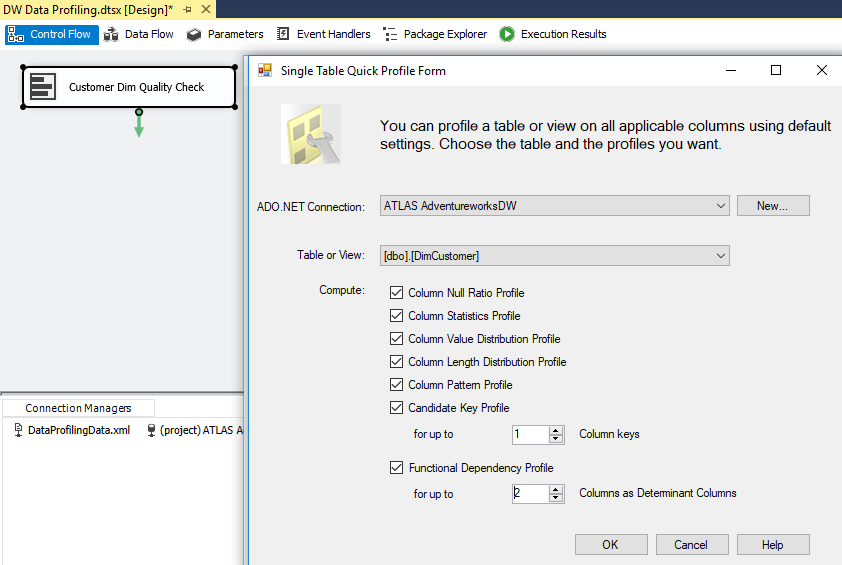Switch to the Data Flow tab
842x565 pixels.
139,34
